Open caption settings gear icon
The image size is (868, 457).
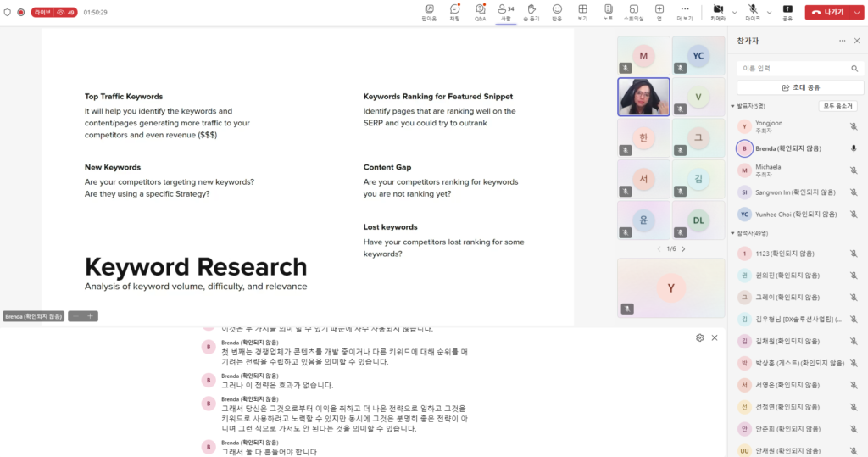pyautogui.click(x=699, y=338)
